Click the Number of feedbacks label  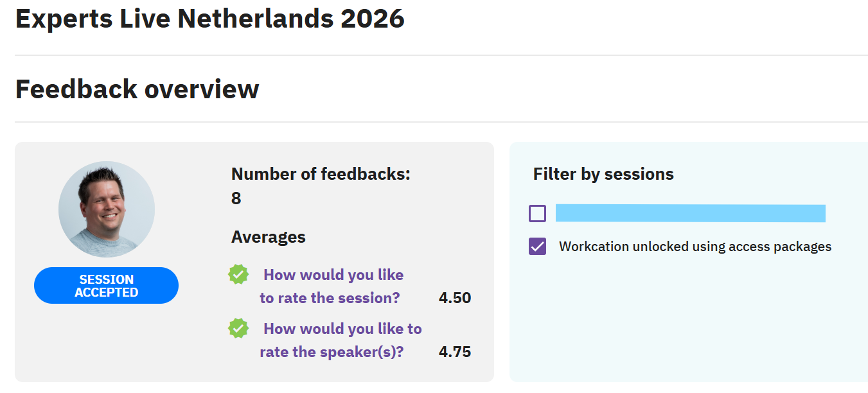(321, 174)
